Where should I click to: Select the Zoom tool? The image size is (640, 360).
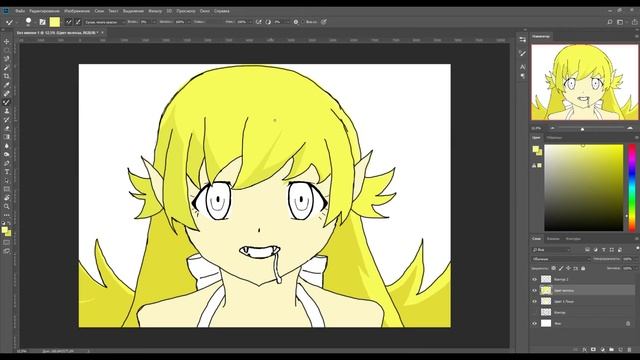7,207
